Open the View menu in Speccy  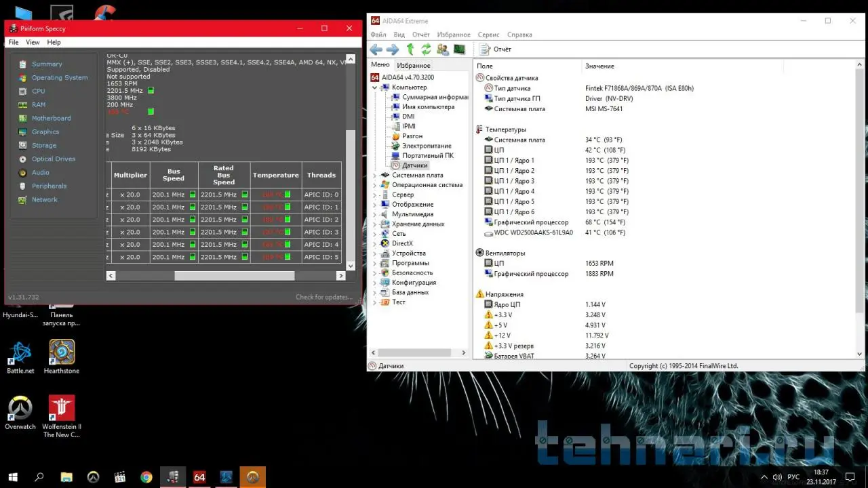coord(33,42)
